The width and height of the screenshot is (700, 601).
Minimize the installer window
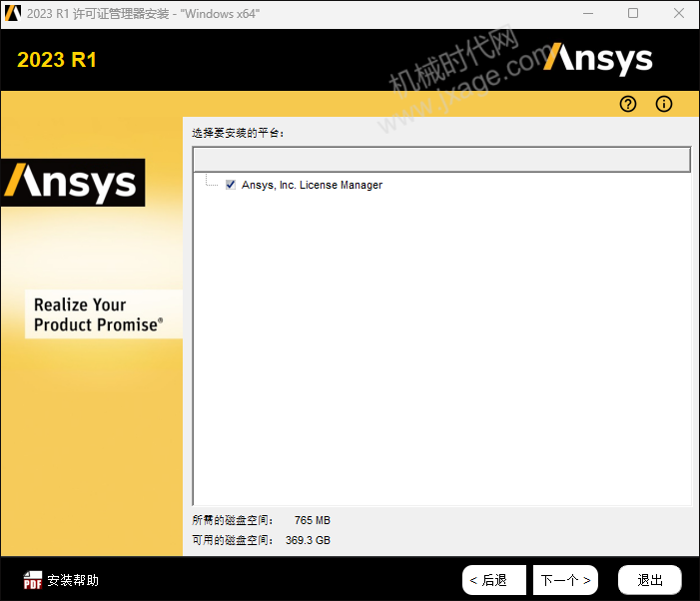click(588, 13)
